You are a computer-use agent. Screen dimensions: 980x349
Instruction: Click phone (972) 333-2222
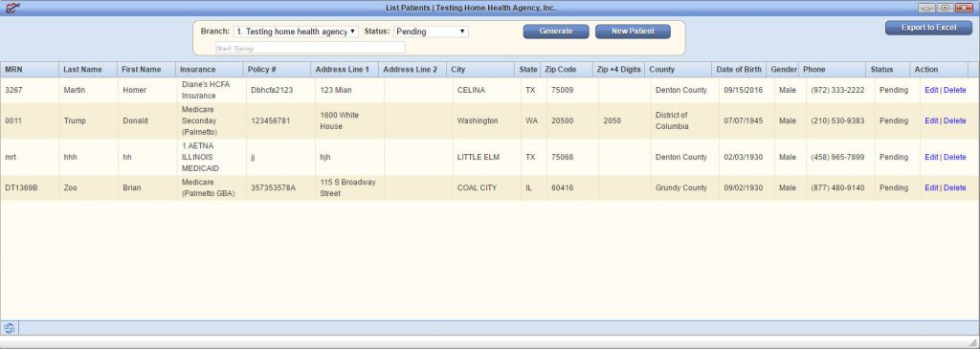837,90
